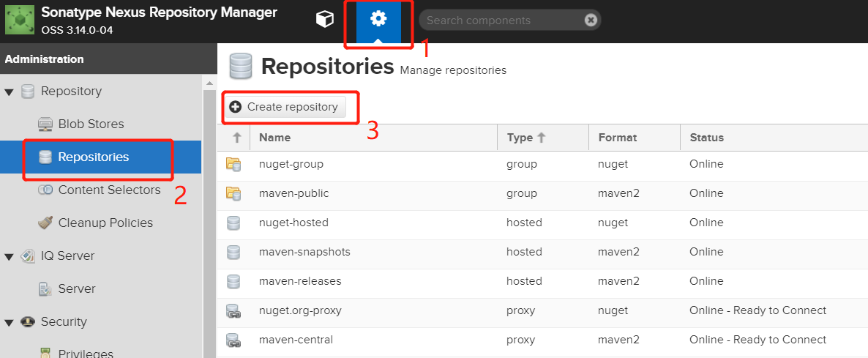
Task: Click the nuget-group folder icon
Action: coord(233,164)
